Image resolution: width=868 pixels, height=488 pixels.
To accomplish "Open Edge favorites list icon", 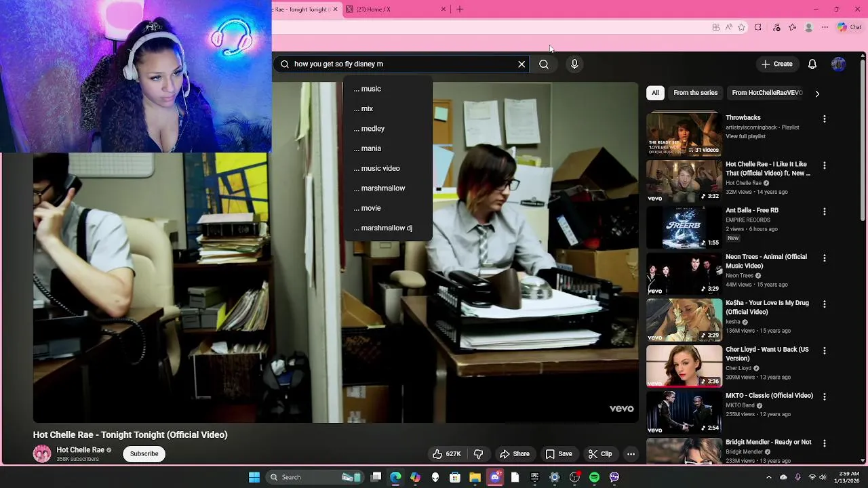I will [792, 27].
